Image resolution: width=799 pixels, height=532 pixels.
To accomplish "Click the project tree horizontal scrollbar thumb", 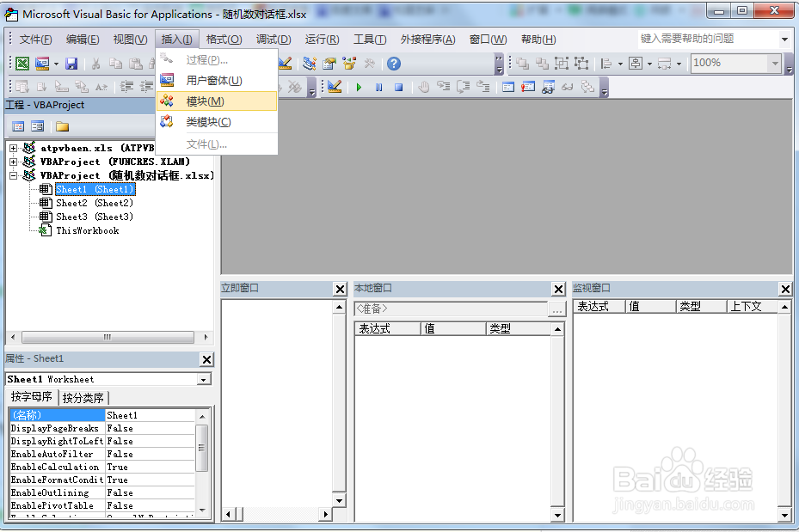I will [x=108, y=337].
